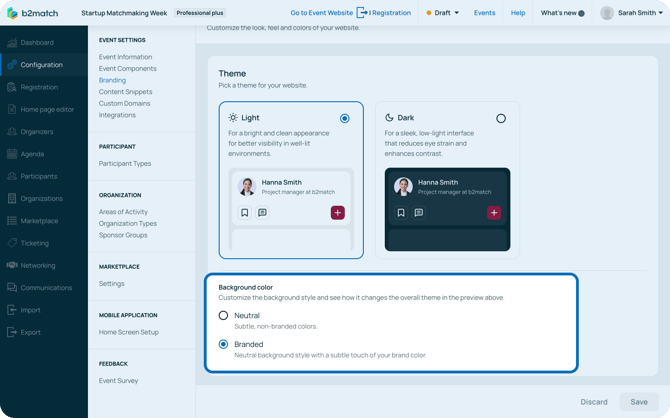This screenshot has height=418, width=670.
Task: Click the comment icon in Light preview
Action: tap(262, 213)
